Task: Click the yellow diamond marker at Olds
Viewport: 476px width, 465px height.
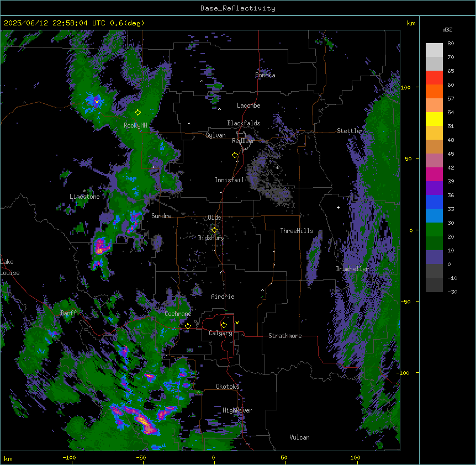Action: click(214, 230)
